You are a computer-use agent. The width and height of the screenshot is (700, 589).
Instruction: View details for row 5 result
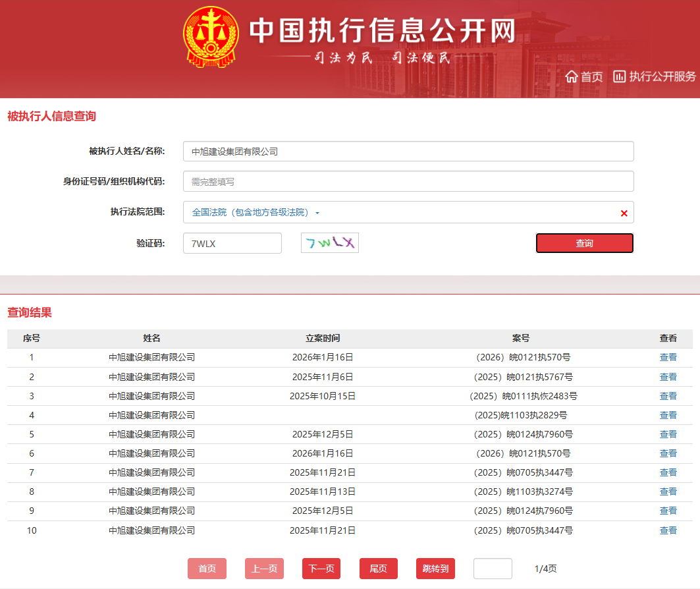pos(668,434)
